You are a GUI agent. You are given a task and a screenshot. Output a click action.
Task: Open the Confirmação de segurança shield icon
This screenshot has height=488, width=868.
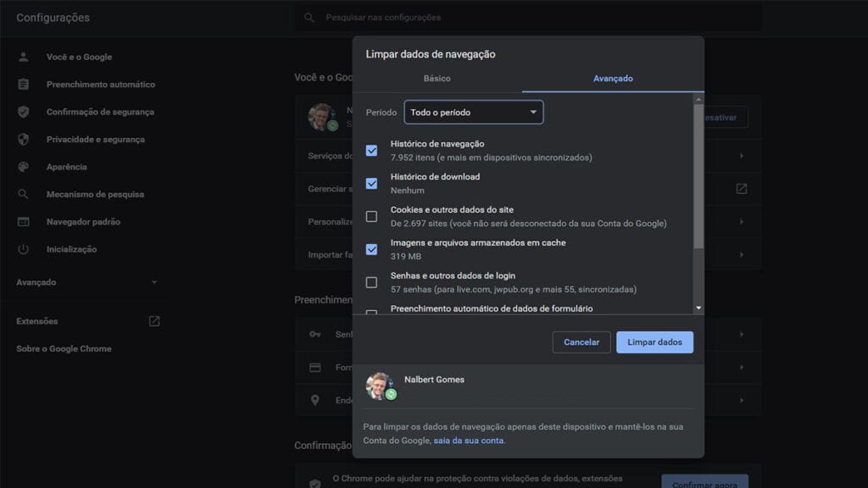pos(23,112)
